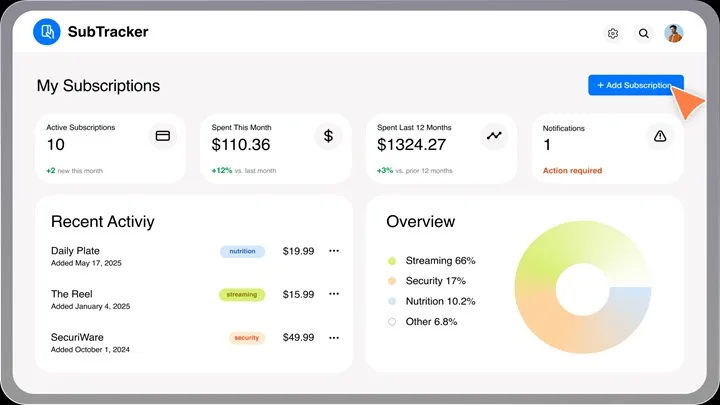Open the Daily Plate subscription entry
Image resolution: width=720 pixels, height=405 pixels.
pos(76,250)
